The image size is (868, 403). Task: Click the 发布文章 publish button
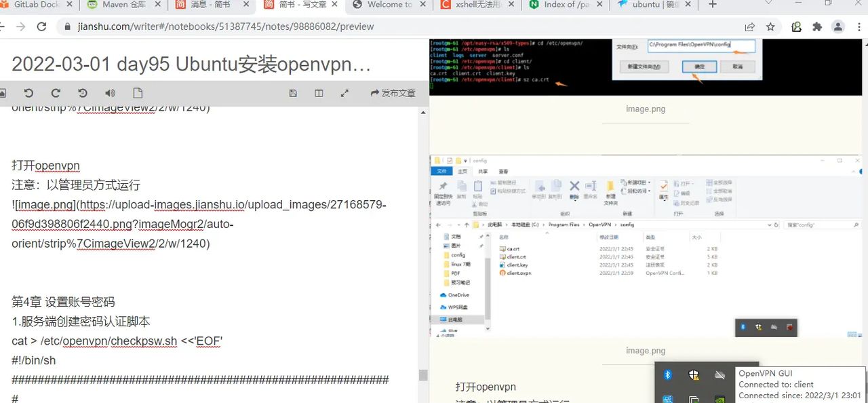(x=393, y=93)
